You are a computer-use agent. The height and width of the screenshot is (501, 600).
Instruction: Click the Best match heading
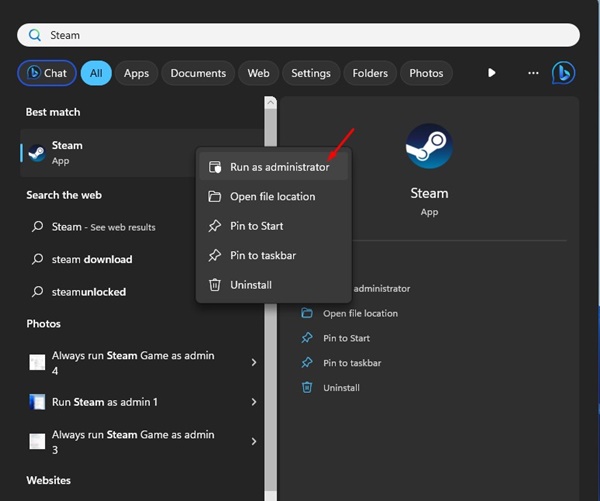[x=53, y=112]
